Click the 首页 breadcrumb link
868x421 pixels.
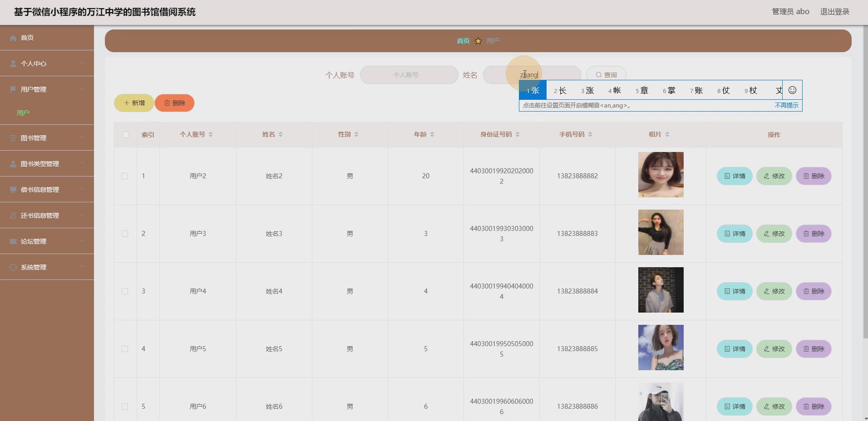pos(463,41)
